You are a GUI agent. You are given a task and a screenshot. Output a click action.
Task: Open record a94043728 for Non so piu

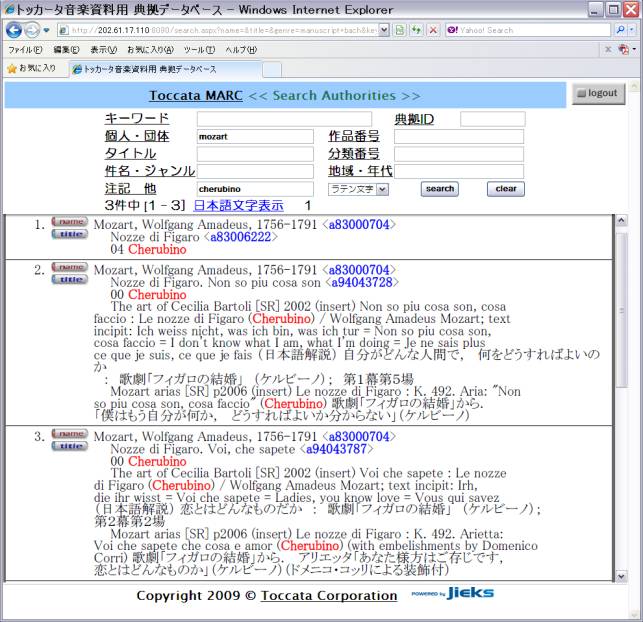(x=362, y=283)
